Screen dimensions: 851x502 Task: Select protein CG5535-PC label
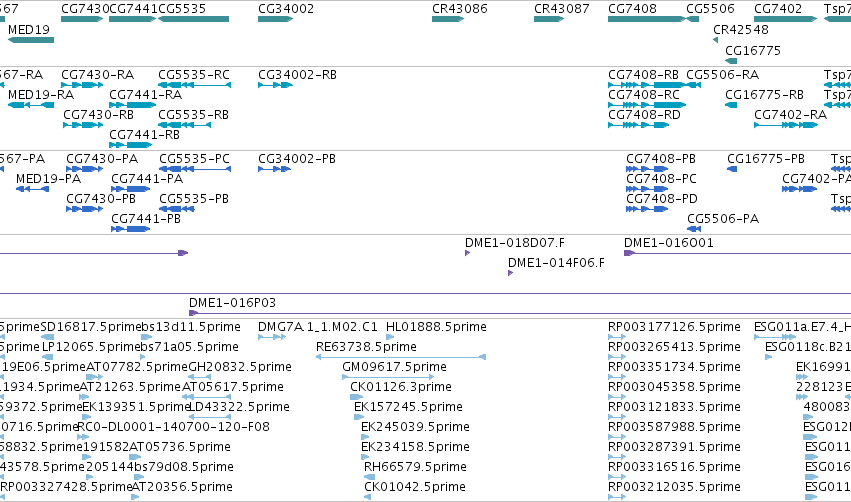point(194,158)
